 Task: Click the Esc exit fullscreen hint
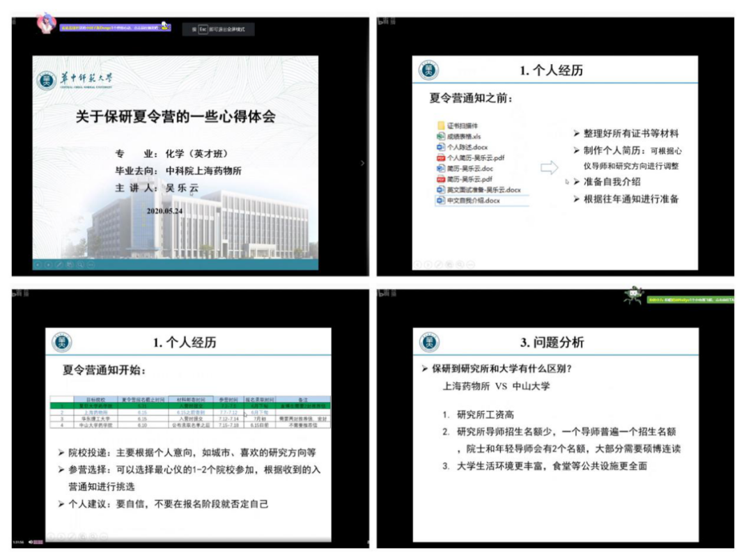pyautogui.click(x=218, y=29)
